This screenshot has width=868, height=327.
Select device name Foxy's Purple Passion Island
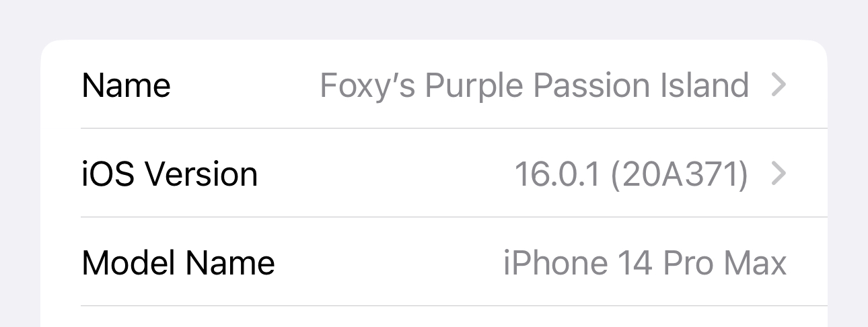pyautogui.click(x=534, y=86)
